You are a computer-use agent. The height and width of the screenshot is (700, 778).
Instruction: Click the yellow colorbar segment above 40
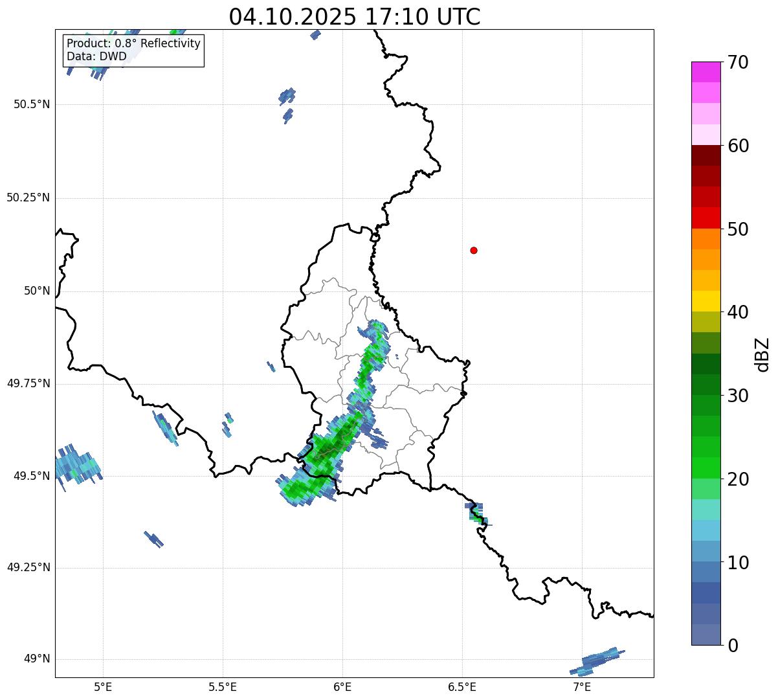coord(706,302)
